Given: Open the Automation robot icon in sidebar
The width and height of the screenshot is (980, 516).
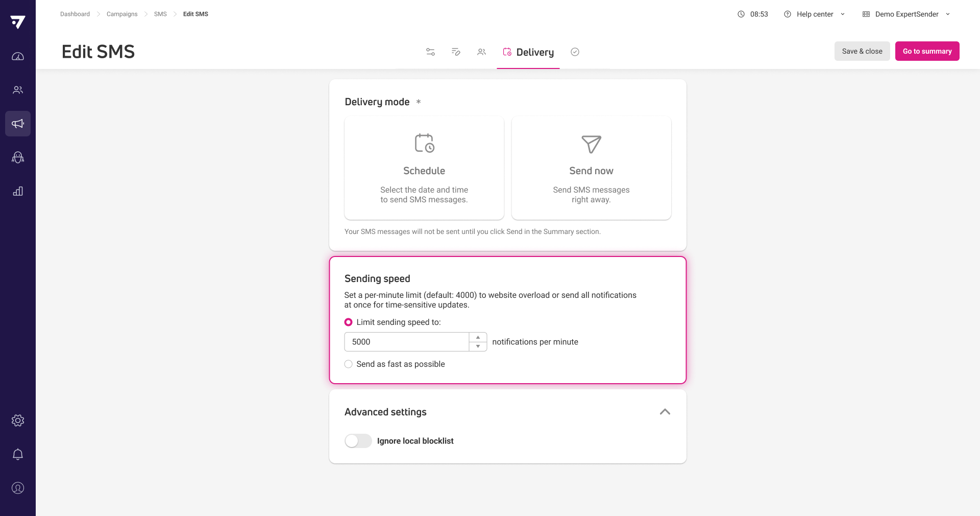Looking at the screenshot, I should pos(18,157).
